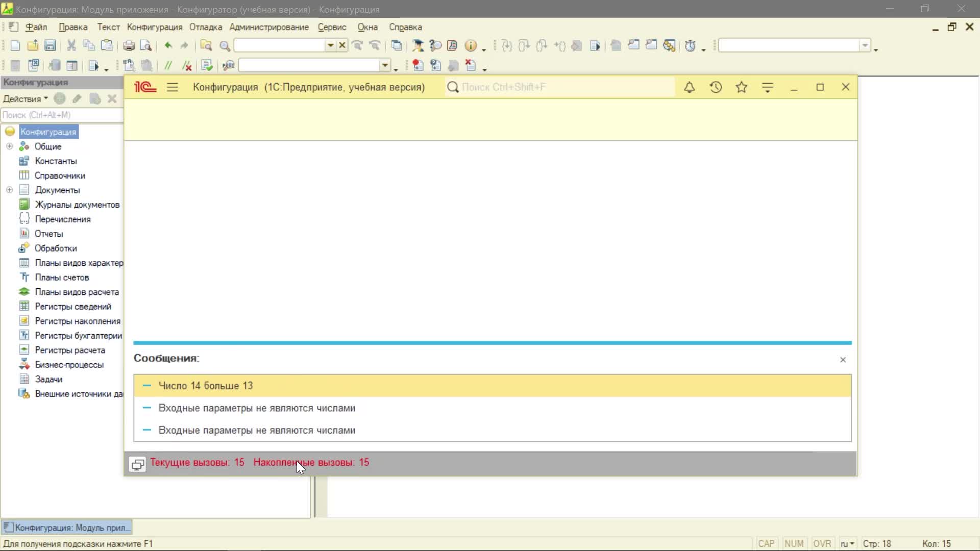Expand the procedure list combo box arrow

pos(384,65)
